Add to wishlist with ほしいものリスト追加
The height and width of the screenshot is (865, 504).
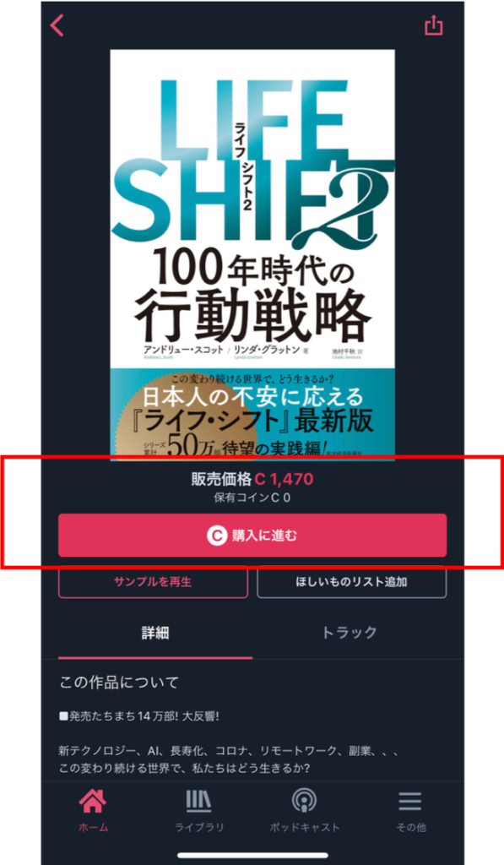coord(352,582)
